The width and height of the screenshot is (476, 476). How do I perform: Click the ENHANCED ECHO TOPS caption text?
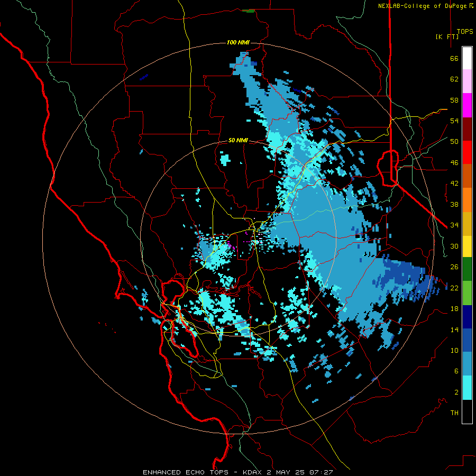[x=186, y=472]
